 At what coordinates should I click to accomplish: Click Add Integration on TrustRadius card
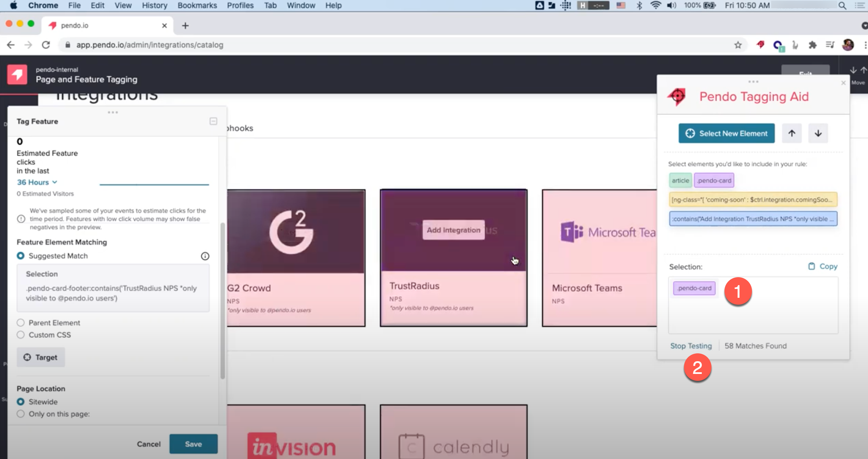[453, 230]
